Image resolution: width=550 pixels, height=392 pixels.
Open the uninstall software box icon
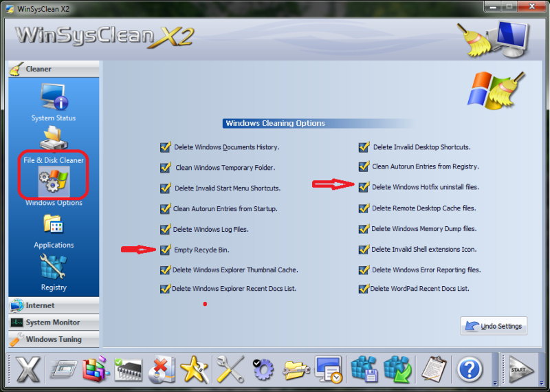click(x=162, y=369)
